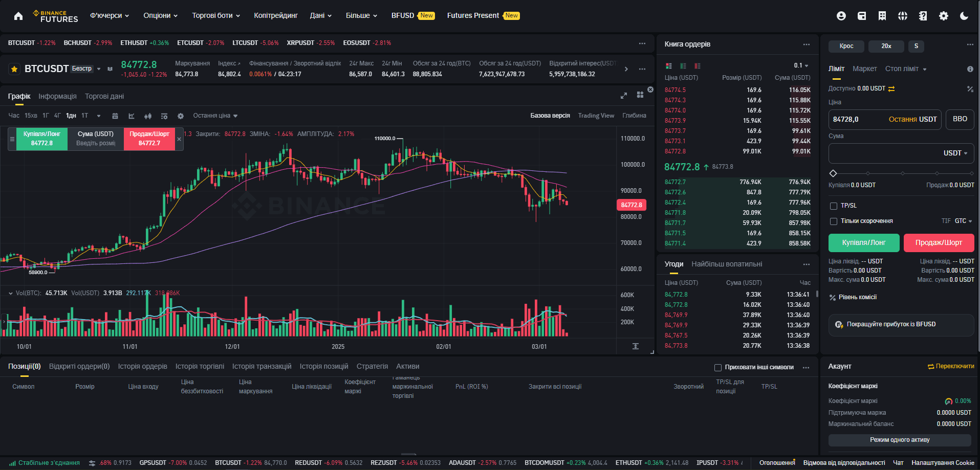This screenshot has width=980, height=470.
Task: Toggle favorite star for BTCUSDT
Action: [x=14, y=69]
